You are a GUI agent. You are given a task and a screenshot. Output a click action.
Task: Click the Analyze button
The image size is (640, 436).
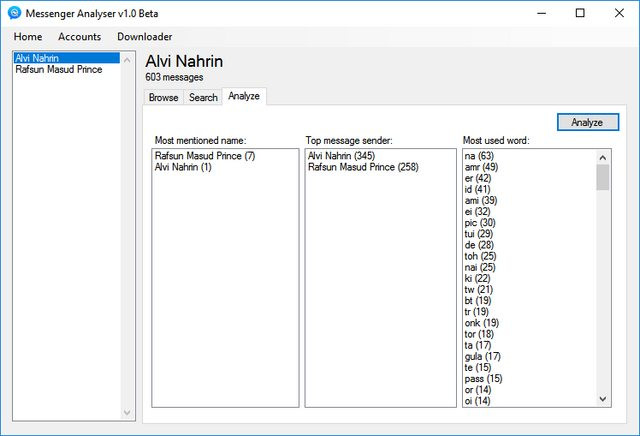588,122
